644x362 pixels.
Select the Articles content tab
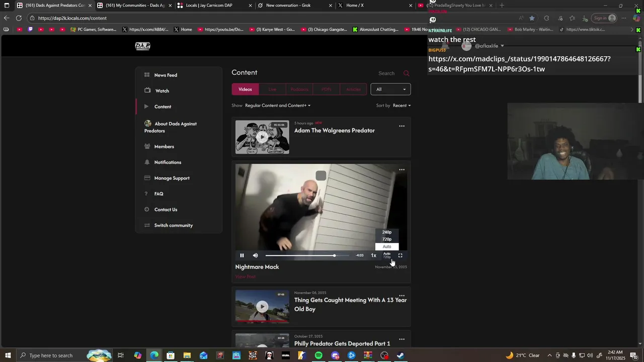[x=353, y=89]
